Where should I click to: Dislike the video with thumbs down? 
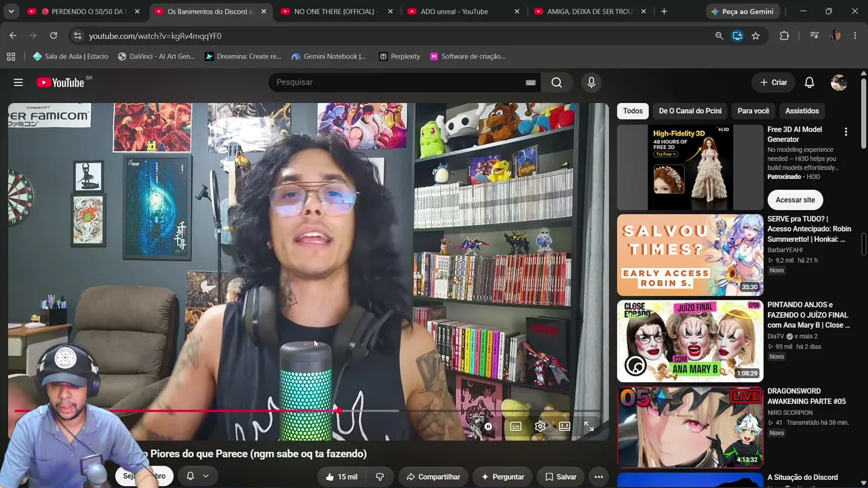(x=380, y=476)
